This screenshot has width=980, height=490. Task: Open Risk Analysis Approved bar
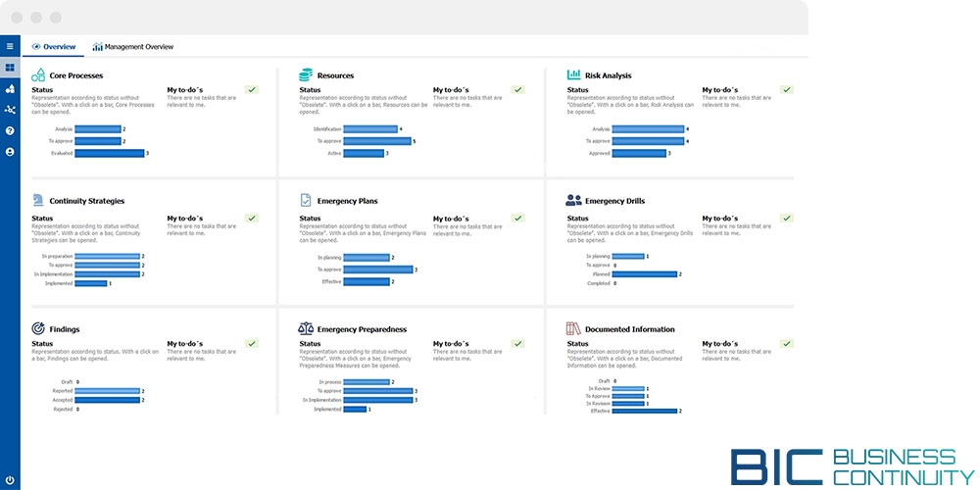tap(639, 153)
